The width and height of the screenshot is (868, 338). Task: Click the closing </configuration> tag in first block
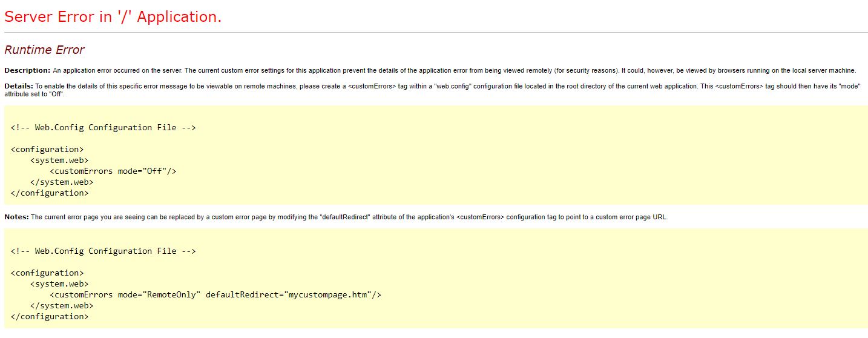[50, 193]
